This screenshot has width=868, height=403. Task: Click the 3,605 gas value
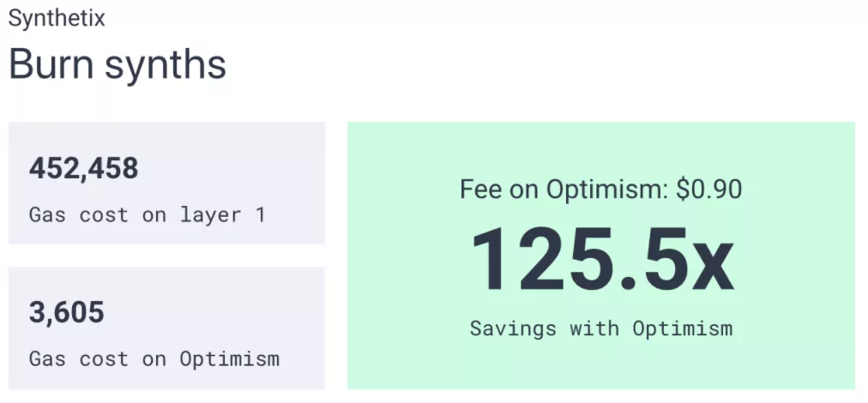(66, 312)
